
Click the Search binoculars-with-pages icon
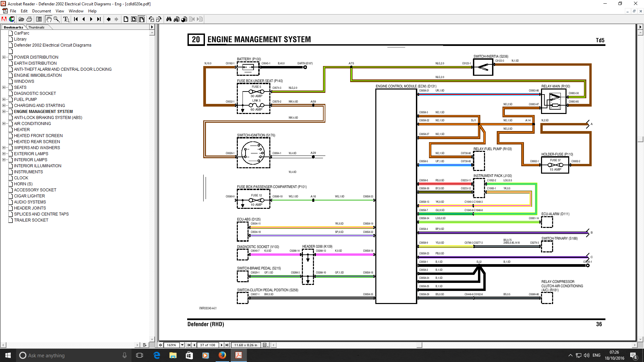coord(176,19)
